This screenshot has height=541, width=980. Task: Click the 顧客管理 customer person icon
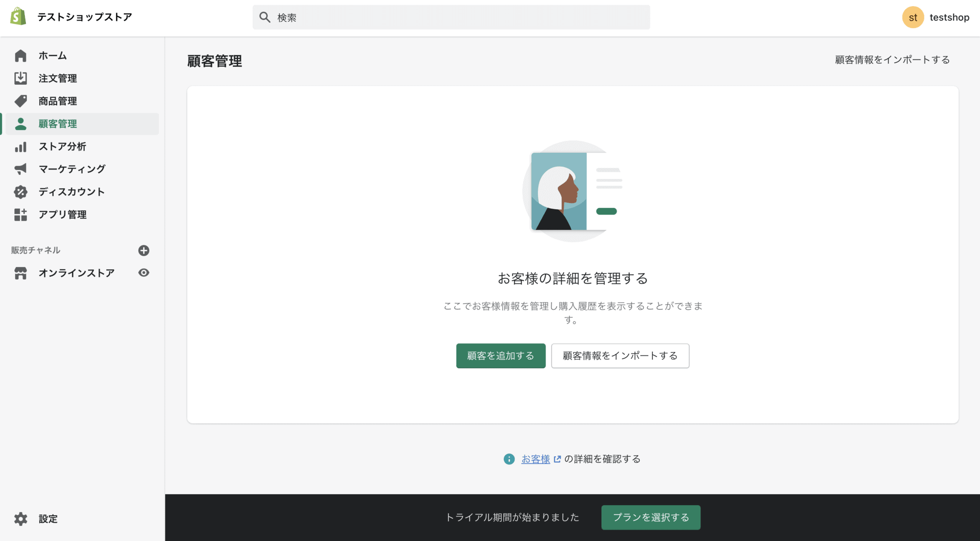click(x=21, y=124)
